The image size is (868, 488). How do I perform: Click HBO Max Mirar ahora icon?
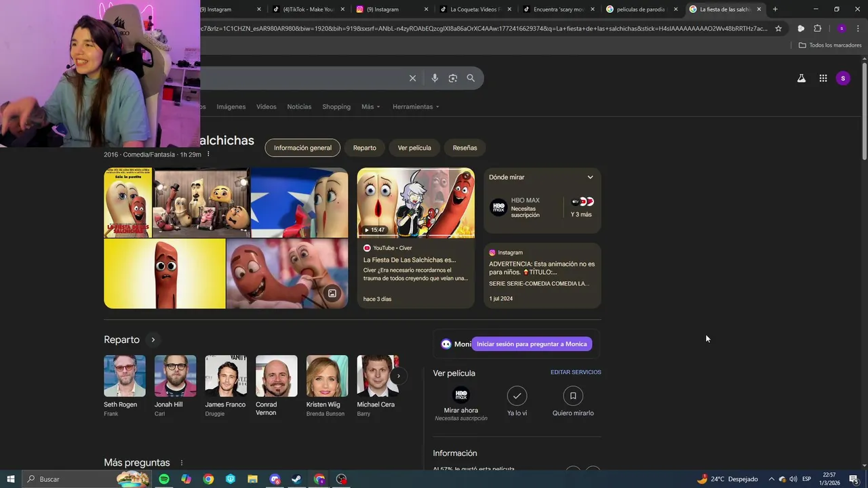click(x=461, y=395)
